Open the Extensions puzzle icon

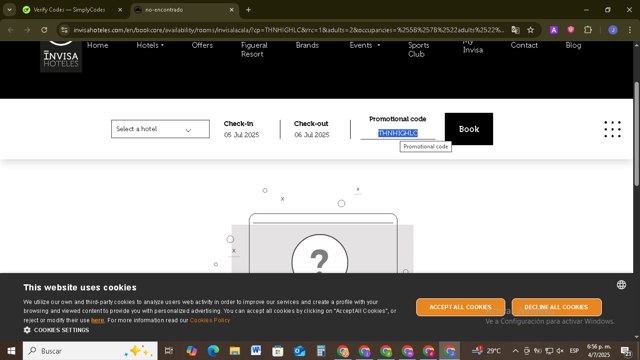(x=588, y=30)
